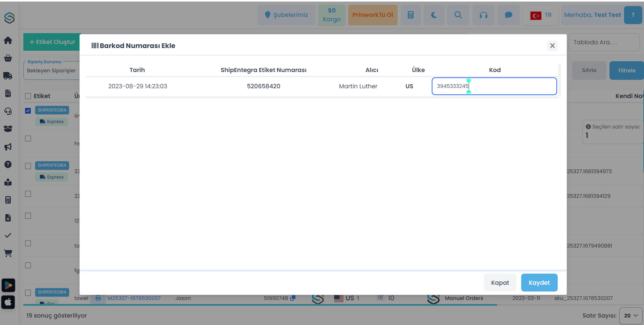Open the Google Play store icon
Image resolution: width=644 pixels, height=325 pixels.
8,285
